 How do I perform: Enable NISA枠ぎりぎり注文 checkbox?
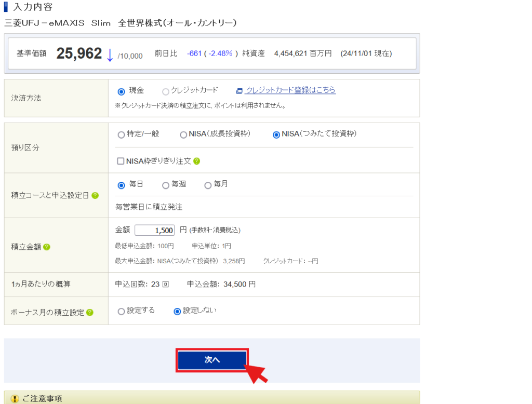click(121, 161)
